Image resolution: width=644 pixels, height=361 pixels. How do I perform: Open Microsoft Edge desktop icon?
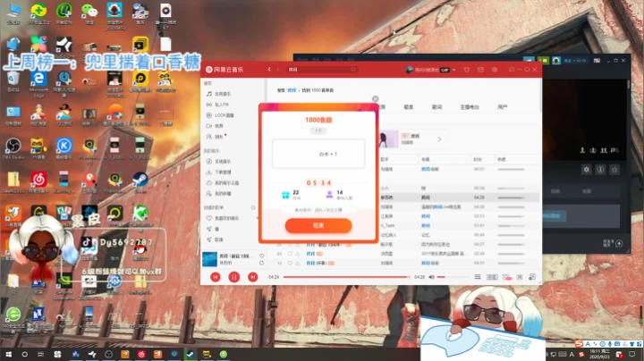(x=38, y=83)
